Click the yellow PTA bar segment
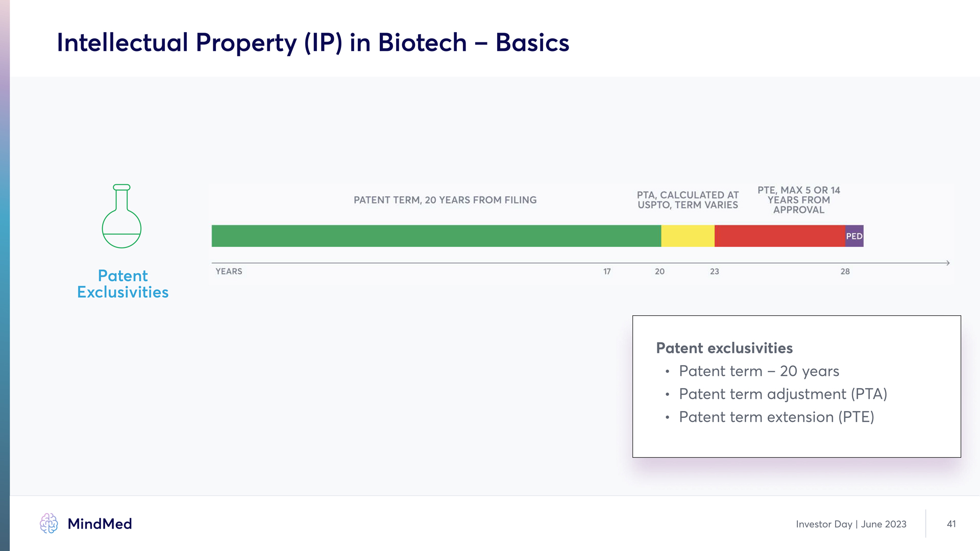The image size is (980, 551). pos(688,236)
